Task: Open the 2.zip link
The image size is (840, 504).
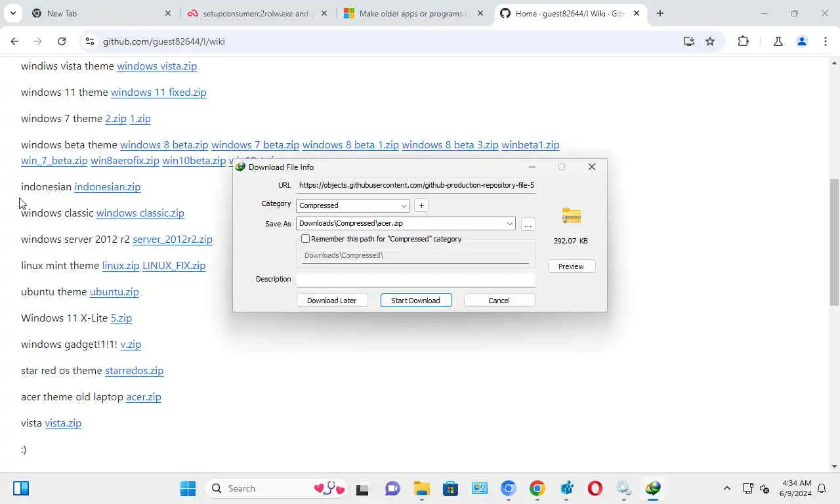Action: [x=116, y=119]
